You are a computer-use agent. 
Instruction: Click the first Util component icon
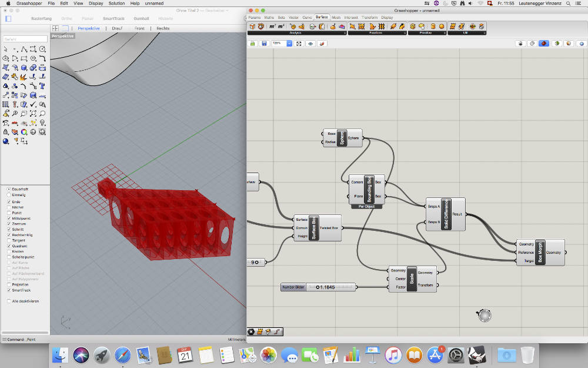[x=453, y=26]
